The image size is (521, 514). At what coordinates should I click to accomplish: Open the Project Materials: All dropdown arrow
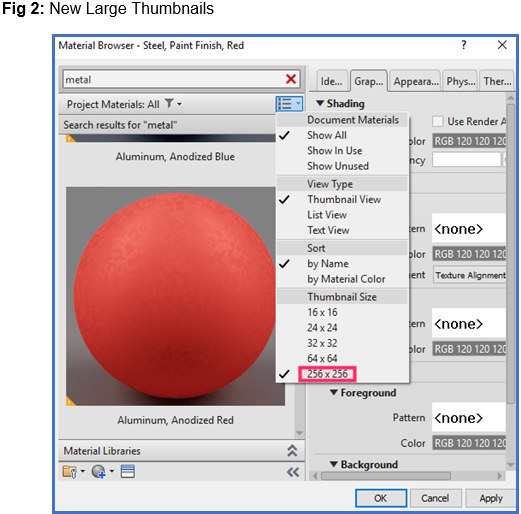tap(180, 104)
